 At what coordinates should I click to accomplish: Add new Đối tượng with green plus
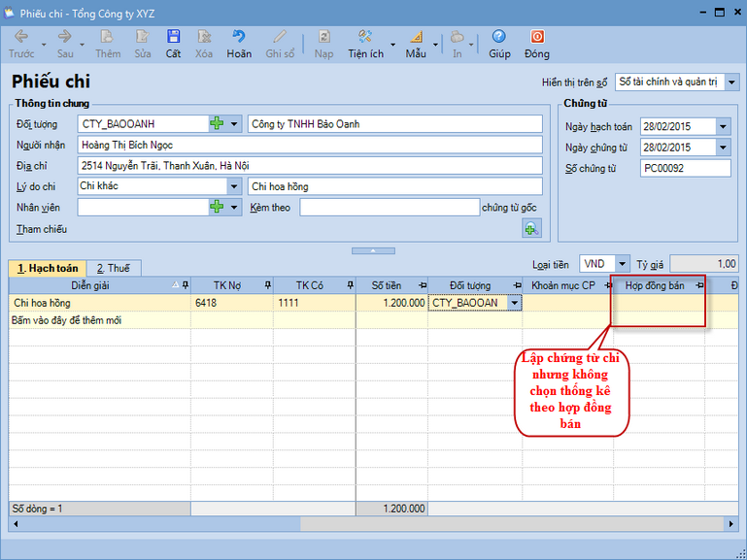click(217, 123)
